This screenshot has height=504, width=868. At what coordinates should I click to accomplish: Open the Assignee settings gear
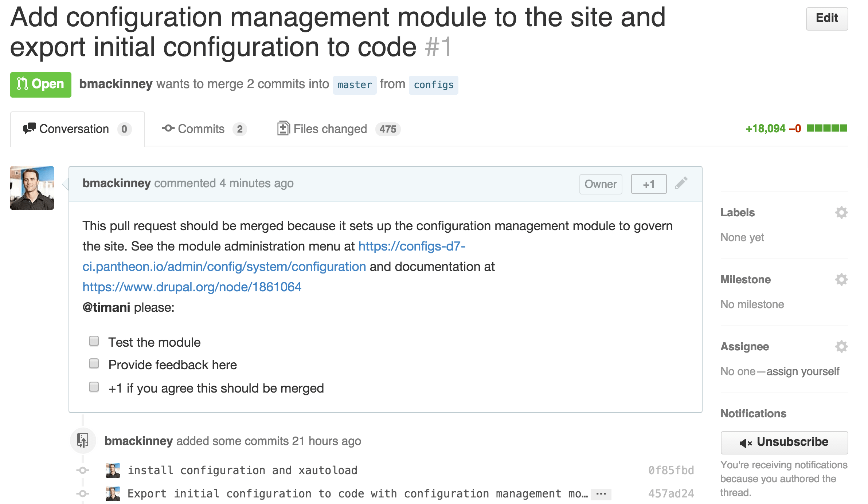841,346
